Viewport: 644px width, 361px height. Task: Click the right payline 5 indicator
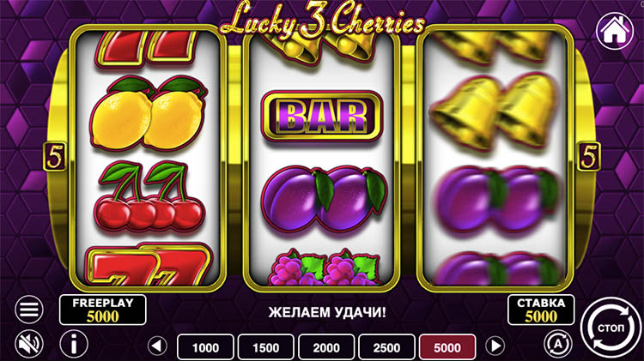tap(588, 156)
